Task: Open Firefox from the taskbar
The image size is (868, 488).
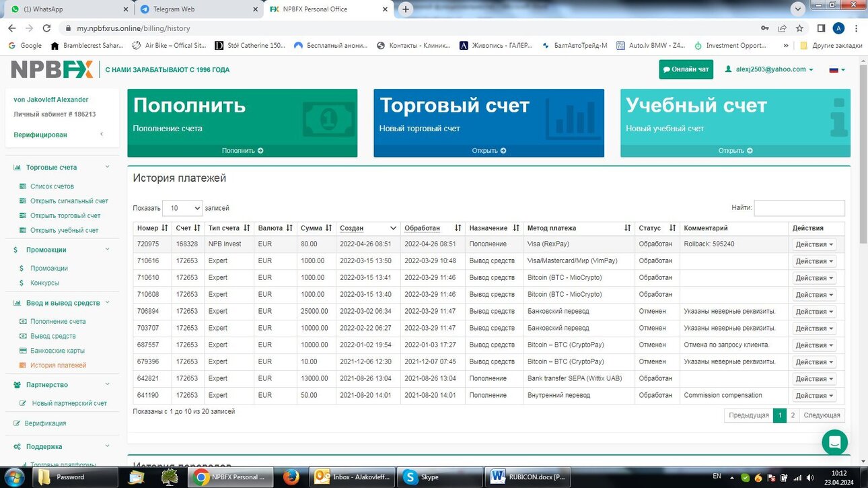Action: click(291, 477)
